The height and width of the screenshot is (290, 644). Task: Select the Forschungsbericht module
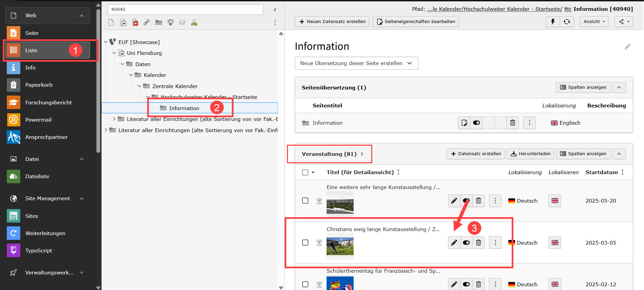coord(48,102)
